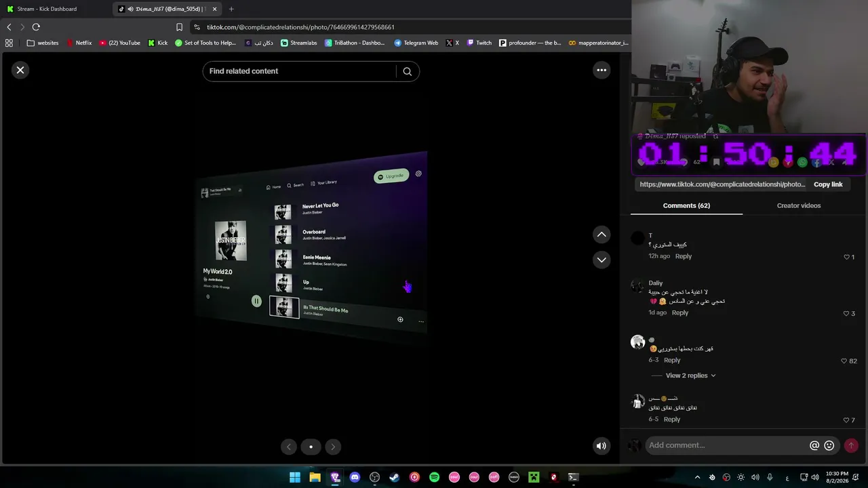Select the slideshow page dot indicator

(311, 447)
